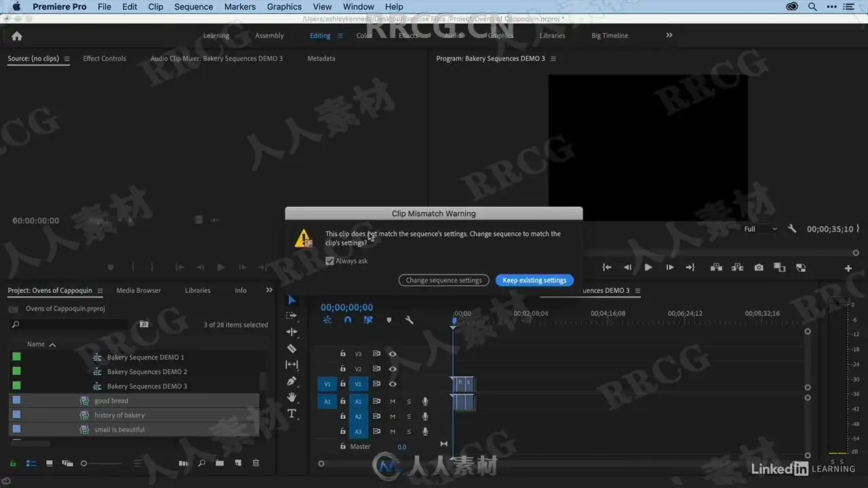Select the Razor tool

point(292,348)
